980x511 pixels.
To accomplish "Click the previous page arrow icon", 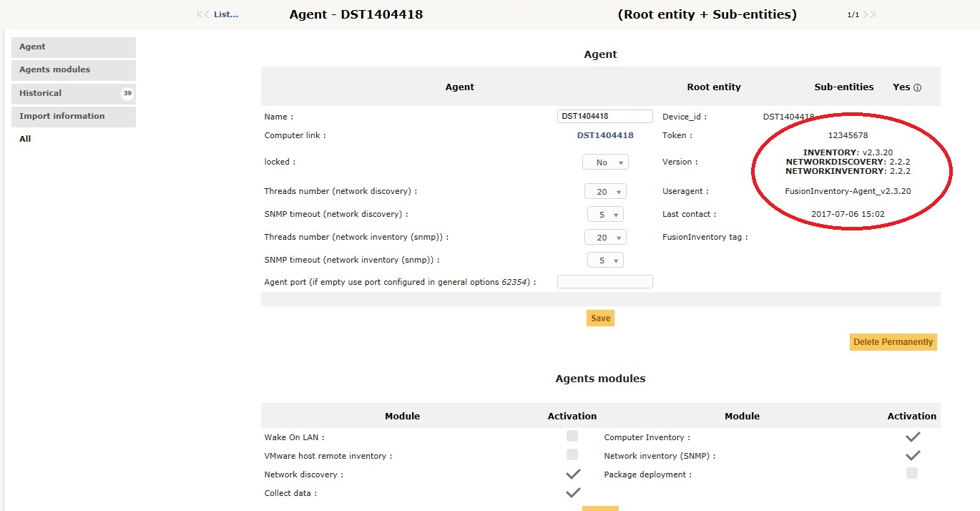I will (x=205, y=14).
